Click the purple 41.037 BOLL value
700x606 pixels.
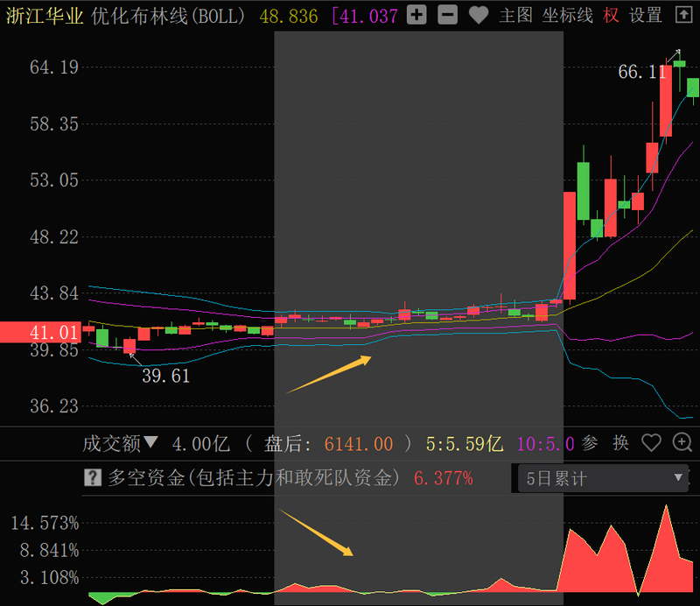(364, 17)
